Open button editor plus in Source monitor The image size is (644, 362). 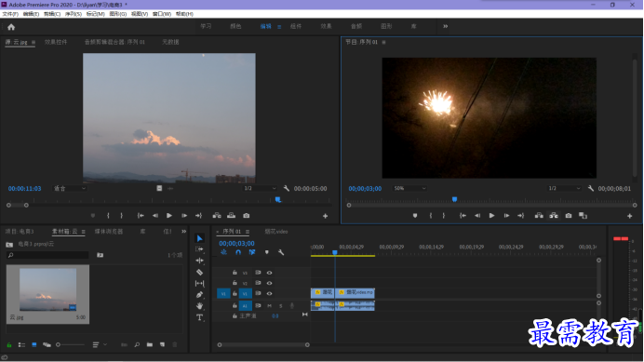325,216
